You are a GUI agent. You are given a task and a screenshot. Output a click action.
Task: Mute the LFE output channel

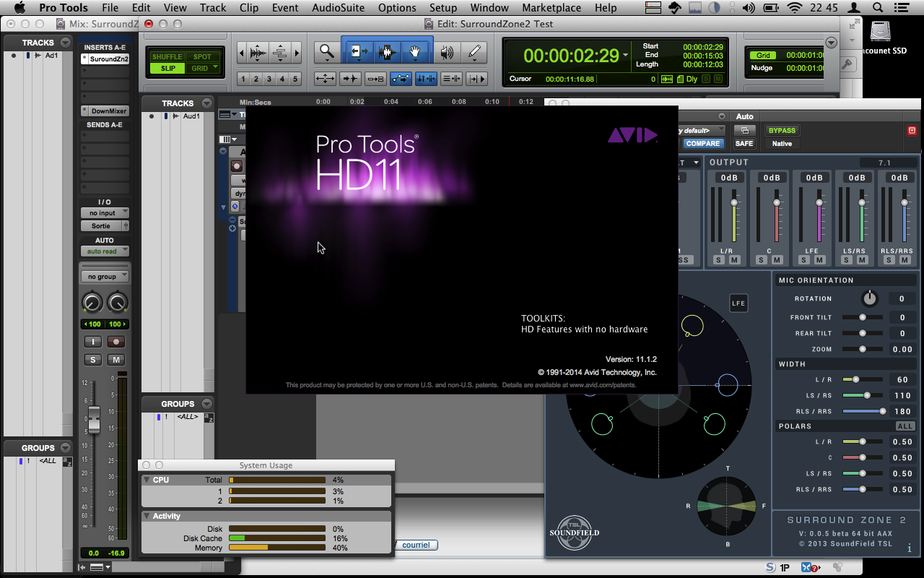pos(819,260)
